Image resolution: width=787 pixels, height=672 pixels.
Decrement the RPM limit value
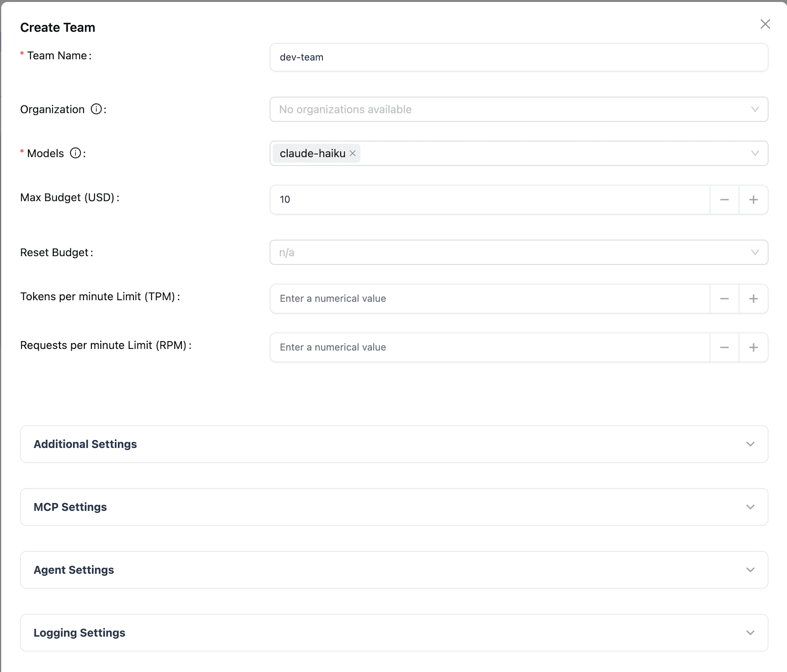coord(724,347)
